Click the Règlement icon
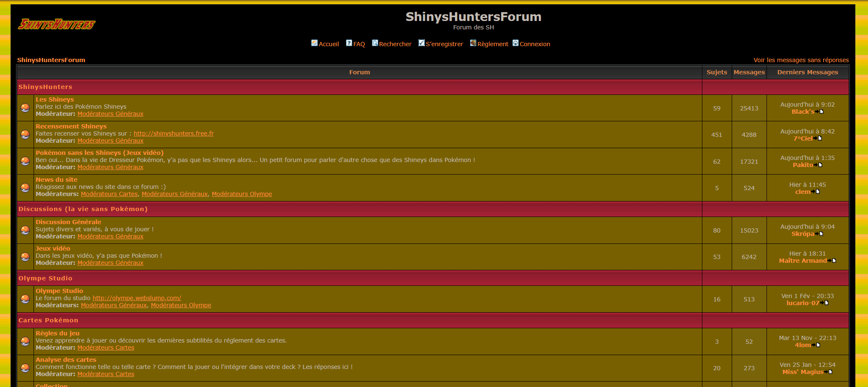 [x=473, y=43]
